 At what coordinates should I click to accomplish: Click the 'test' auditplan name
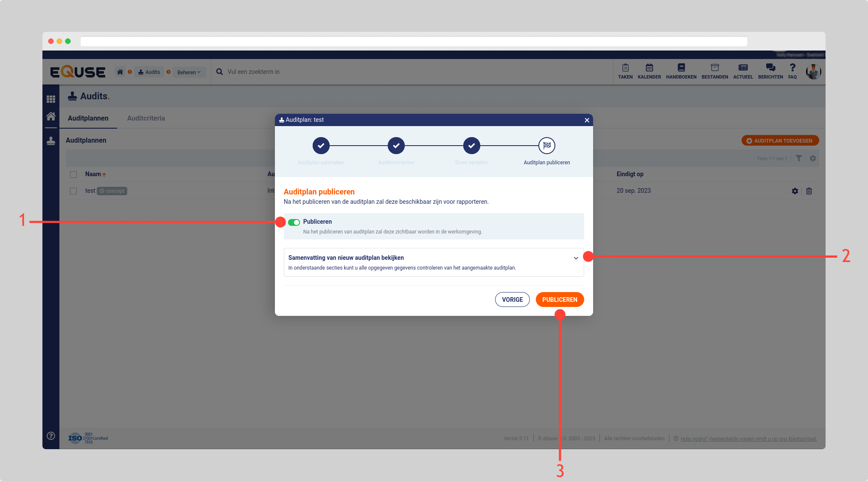click(90, 191)
